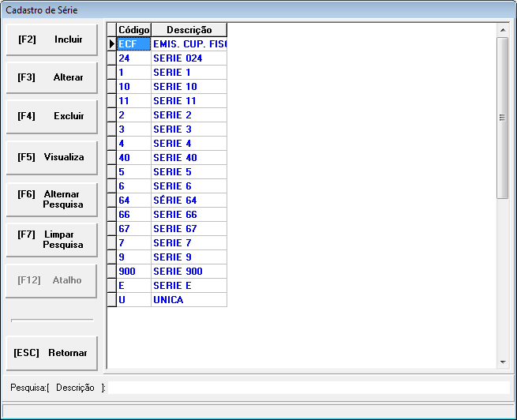Screen dimensions: 517x420
Task: Select row with code ECF
Action: click(x=133, y=44)
